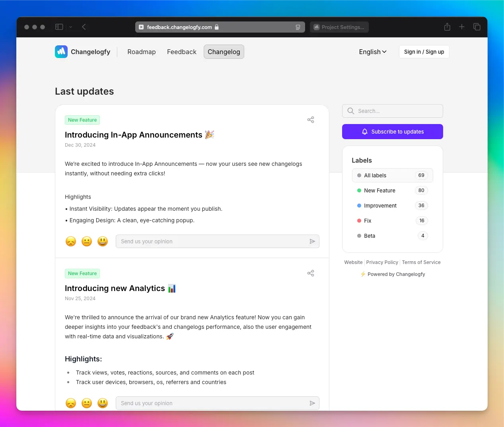Open Introducing In-App Announcements title
Image resolution: width=504 pixels, height=427 pixels.
pos(140,135)
